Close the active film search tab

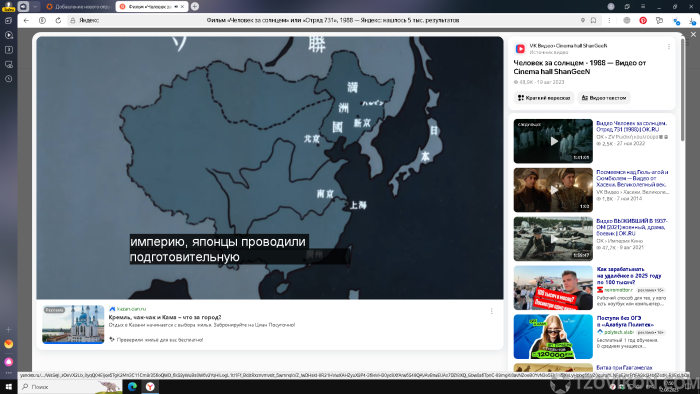pyautogui.click(x=182, y=7)
